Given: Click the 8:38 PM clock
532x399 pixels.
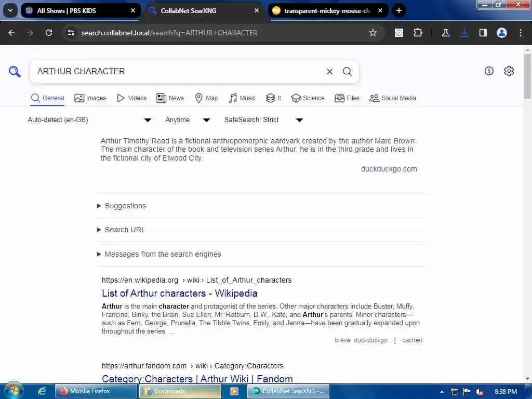Looking at the screenshot, I should [506, 392].
